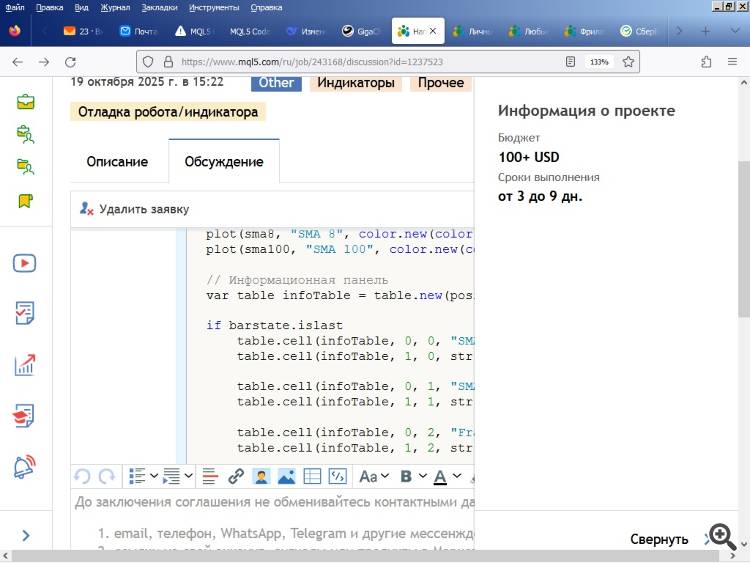This screenshot has height=563, width=750.
Task: Switch to the Почта browser tab
Action: coord(139,31)
